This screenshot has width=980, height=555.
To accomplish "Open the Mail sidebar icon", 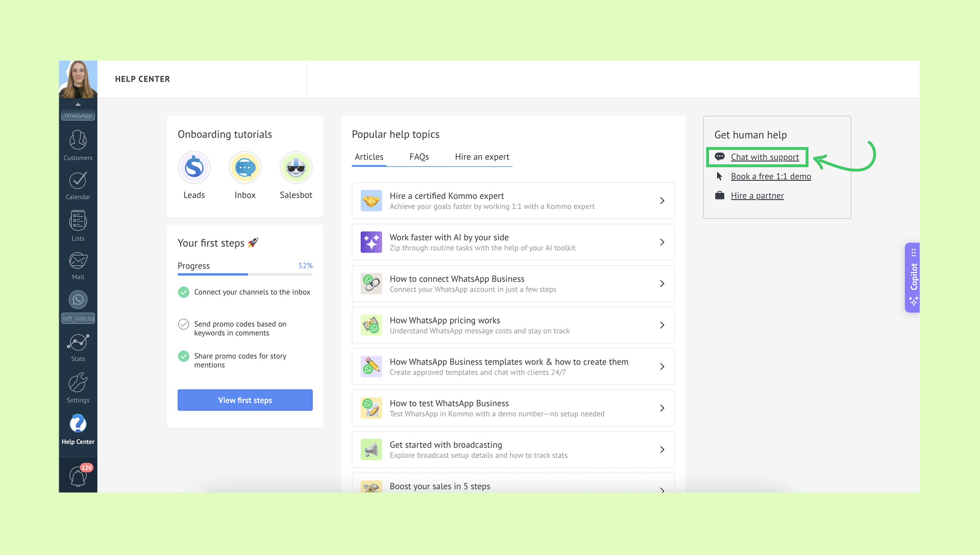I will click(78, 261).
